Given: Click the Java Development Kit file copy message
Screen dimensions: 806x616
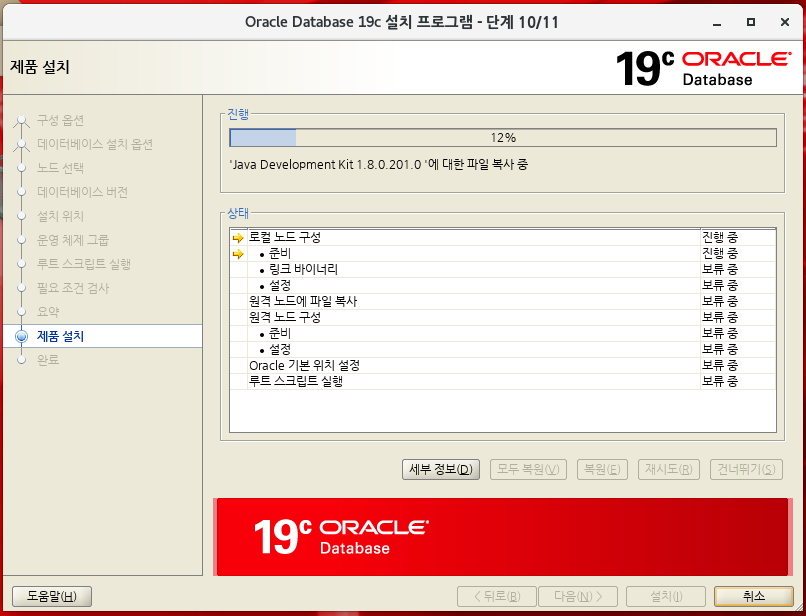Looking at the screenshot, I should click(x=378, y=165).
